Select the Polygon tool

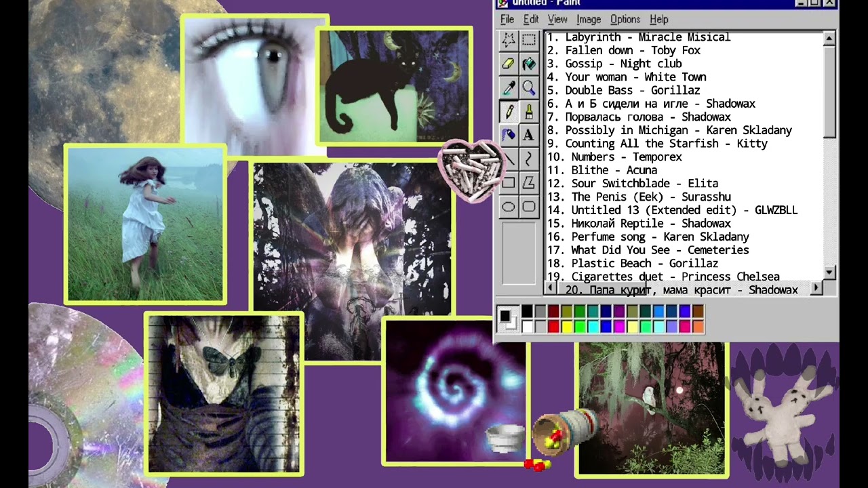click(529, 182)
